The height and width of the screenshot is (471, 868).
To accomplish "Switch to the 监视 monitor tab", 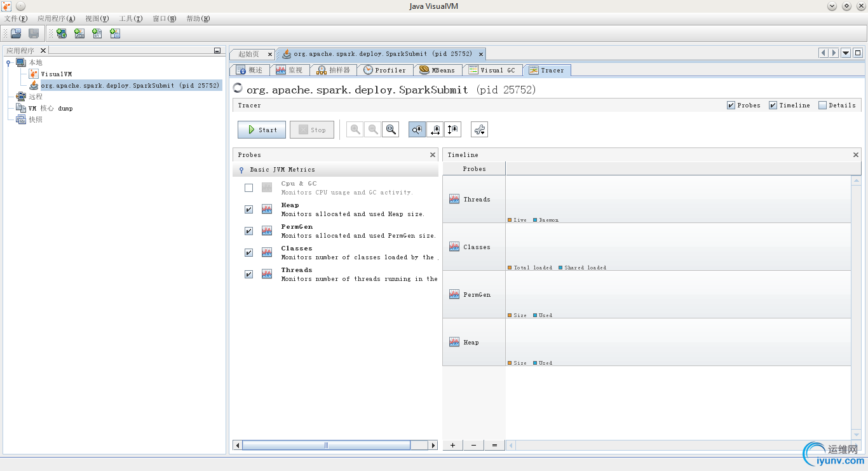I will point(290,70).
